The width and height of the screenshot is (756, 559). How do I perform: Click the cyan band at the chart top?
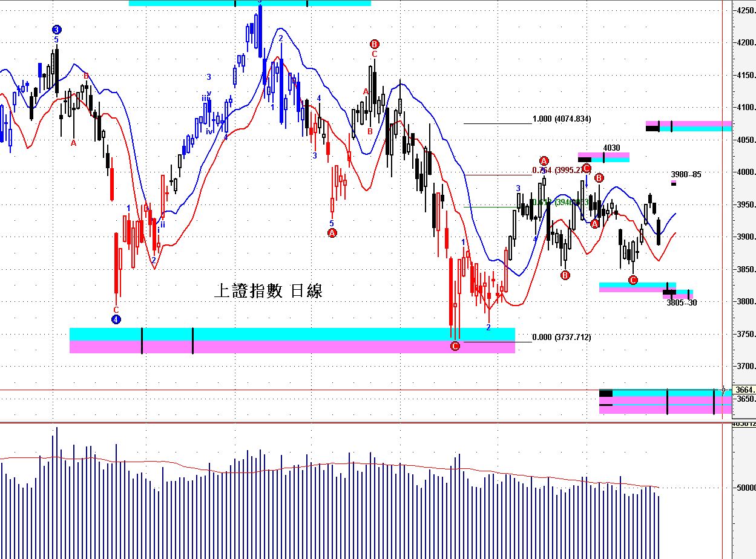click(x=250, y=3)
